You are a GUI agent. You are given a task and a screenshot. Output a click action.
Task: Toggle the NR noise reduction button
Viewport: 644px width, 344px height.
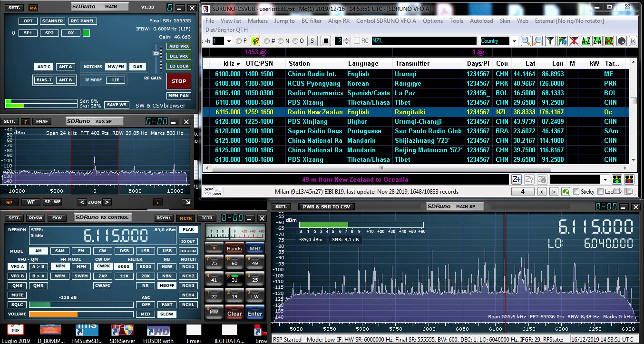point(145,285)
